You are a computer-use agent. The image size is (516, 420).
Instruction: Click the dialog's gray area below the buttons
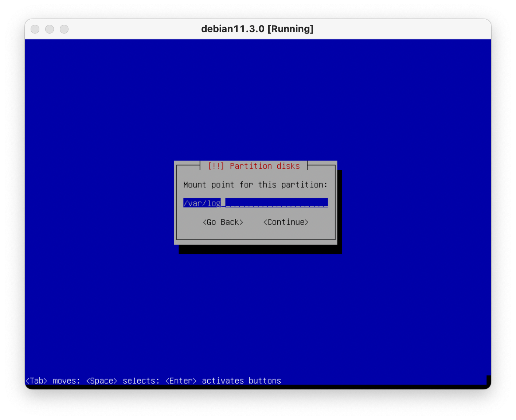pos(255,233)
